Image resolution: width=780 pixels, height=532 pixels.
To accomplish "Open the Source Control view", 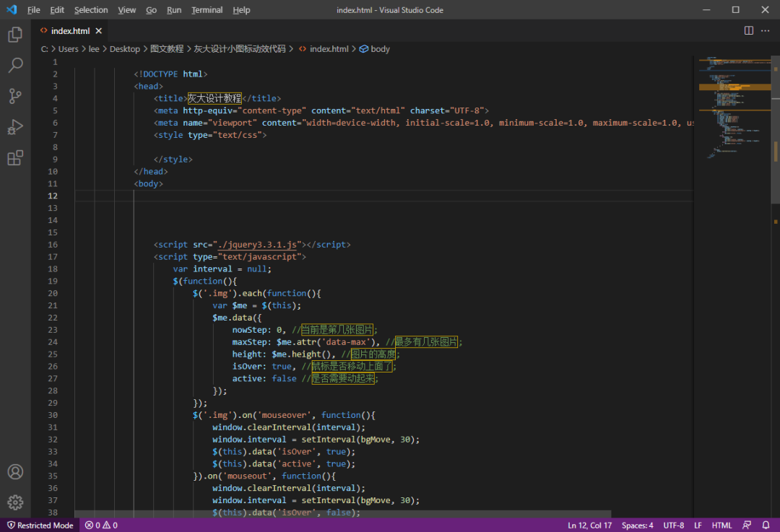I will 15,96.
